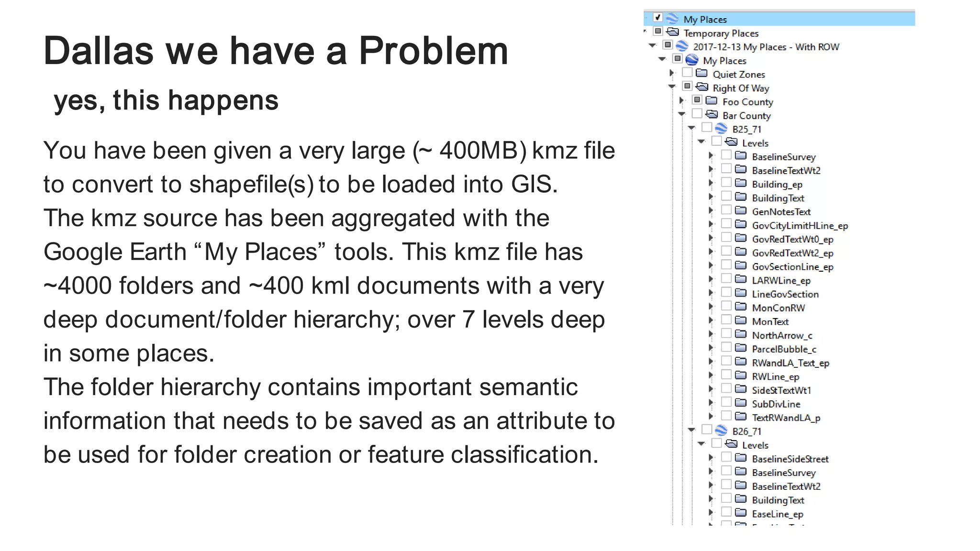
Task: Select the GovRedTextWt2_ep row
Action: (x=792, y=253)
